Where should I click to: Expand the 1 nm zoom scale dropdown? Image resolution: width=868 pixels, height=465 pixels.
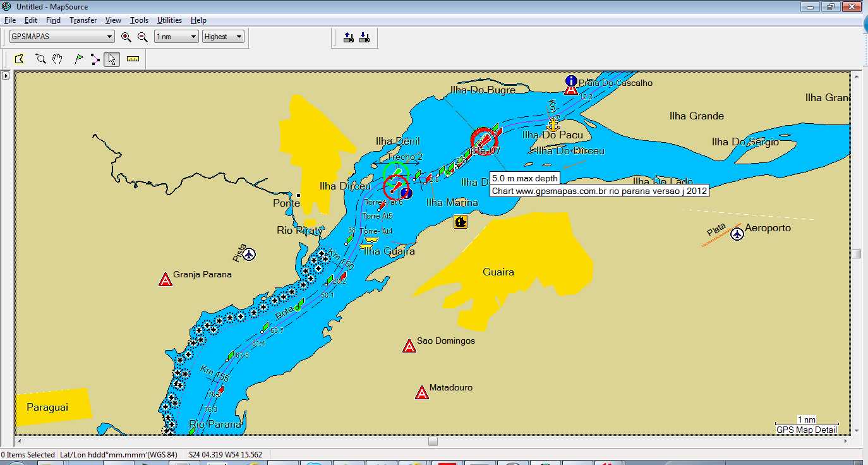pos(177,37)
